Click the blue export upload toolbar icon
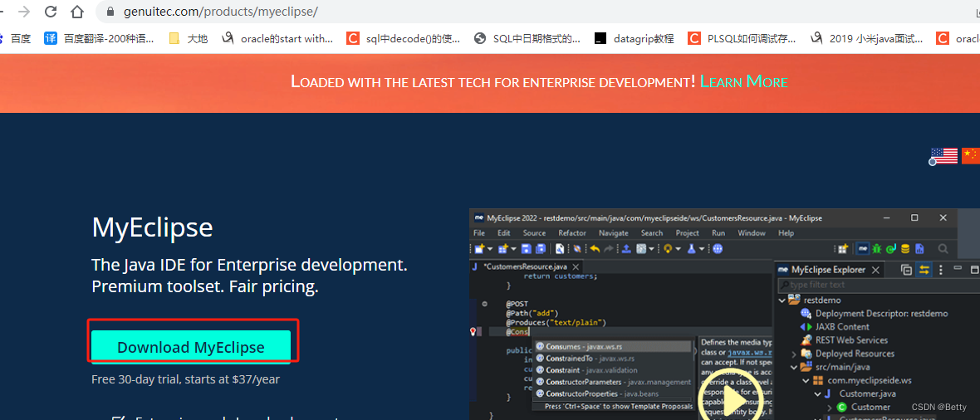This screenshot has width=980, height=420. coord(626,249)
